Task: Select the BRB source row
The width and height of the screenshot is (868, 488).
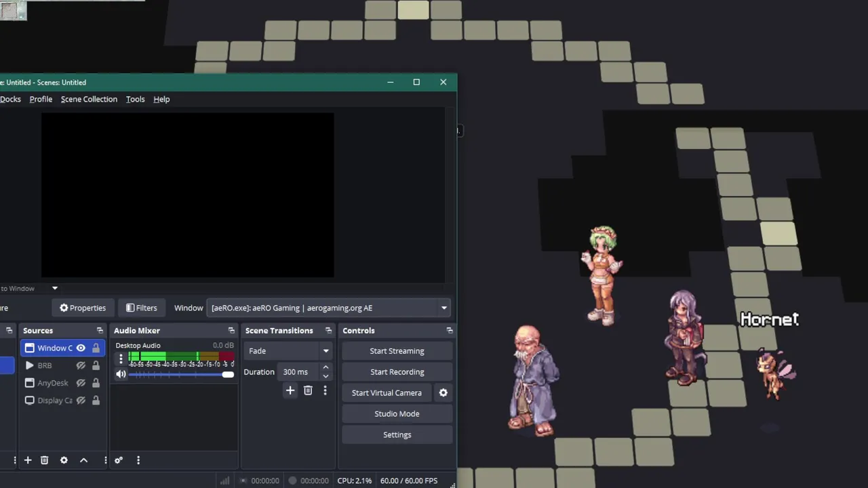Action: (x=62, y=365)
